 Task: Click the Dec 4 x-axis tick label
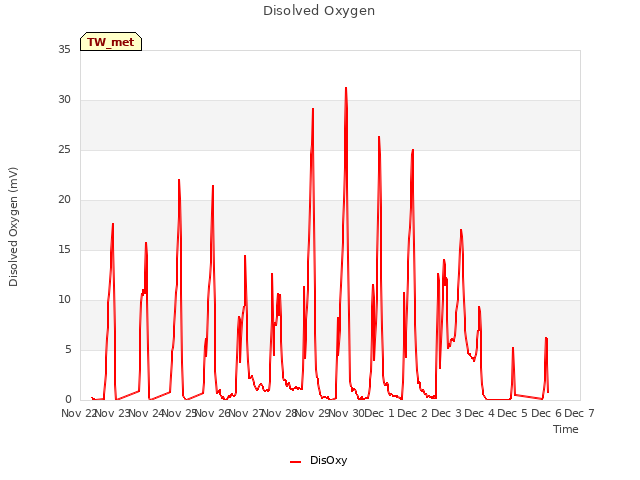click(480, 413)
